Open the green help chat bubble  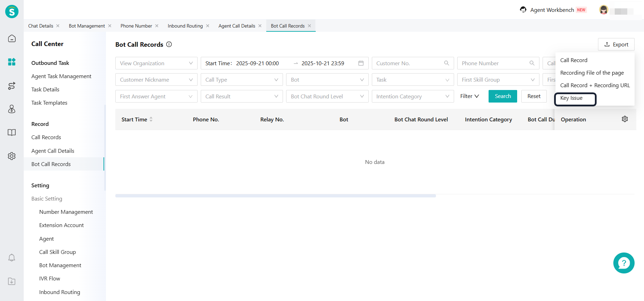[623, 263]
